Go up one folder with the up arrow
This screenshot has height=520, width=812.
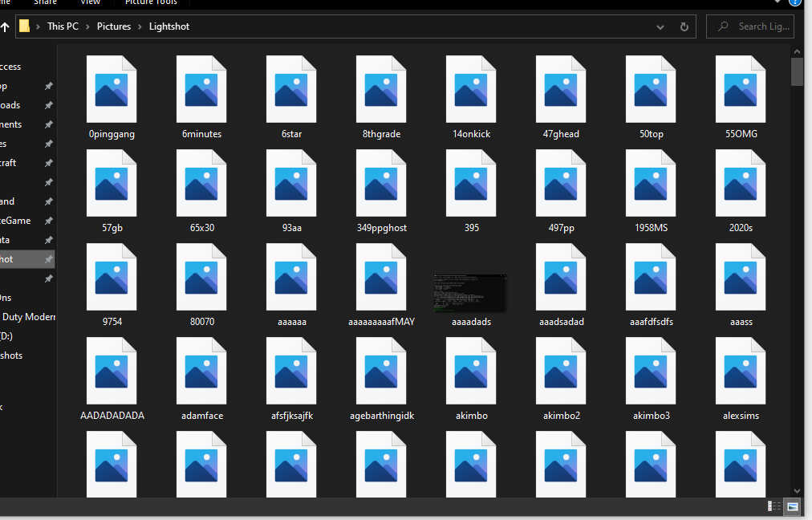(5, 26)
